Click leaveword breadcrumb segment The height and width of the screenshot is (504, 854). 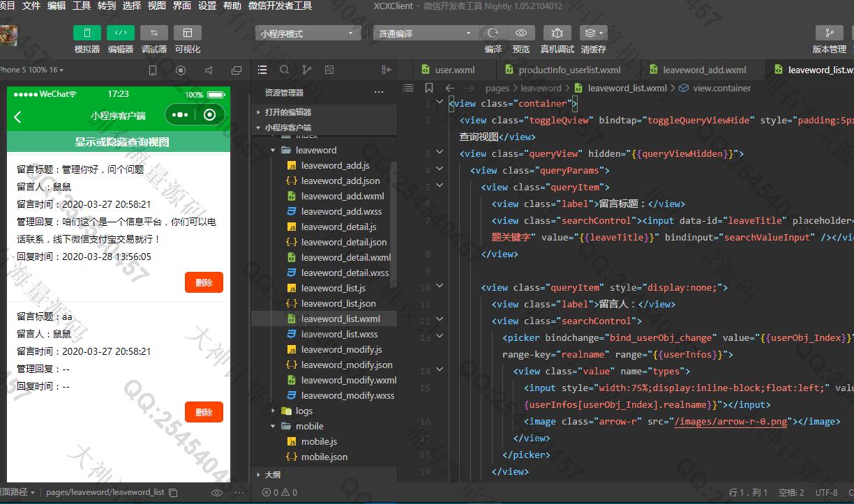tap(541, 88)
